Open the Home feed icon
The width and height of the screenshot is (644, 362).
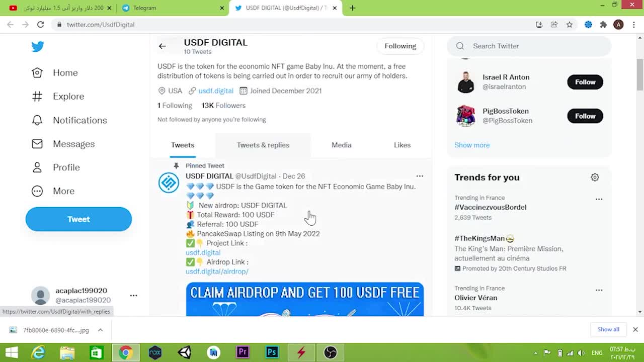point(37,73)
